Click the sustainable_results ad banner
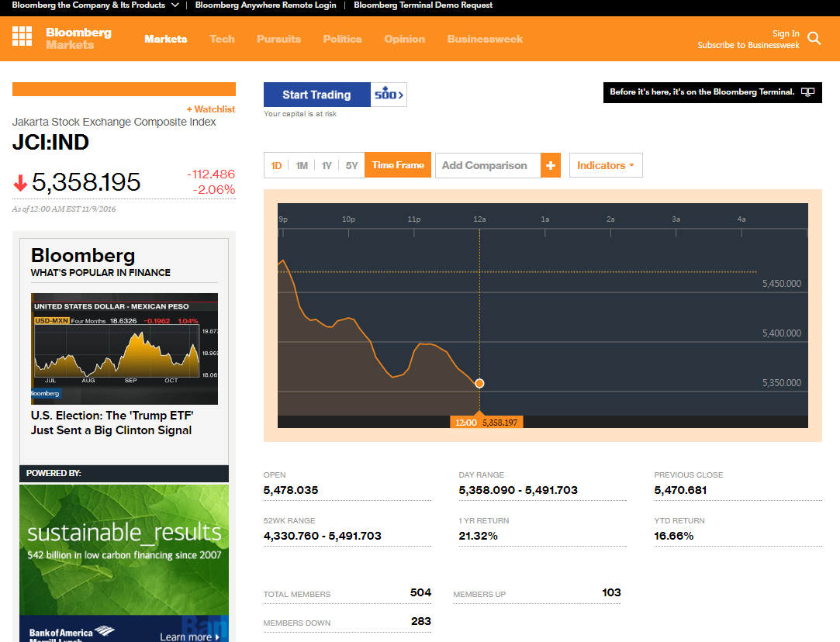This screenshot has width=840, height=642. 124,550
